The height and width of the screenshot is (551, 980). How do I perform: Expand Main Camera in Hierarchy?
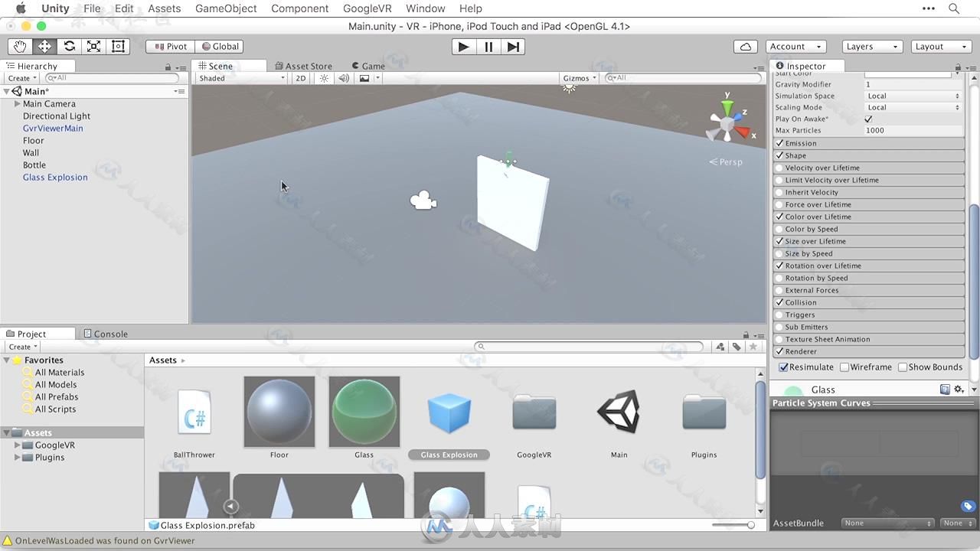tap(18, 104)
